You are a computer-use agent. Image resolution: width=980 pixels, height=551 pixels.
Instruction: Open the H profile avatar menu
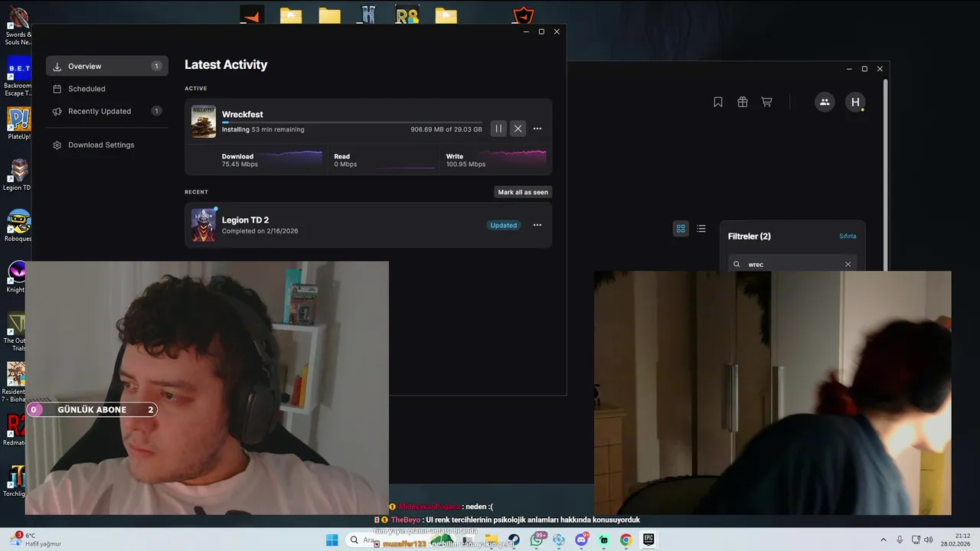click(x=855, y=102)
